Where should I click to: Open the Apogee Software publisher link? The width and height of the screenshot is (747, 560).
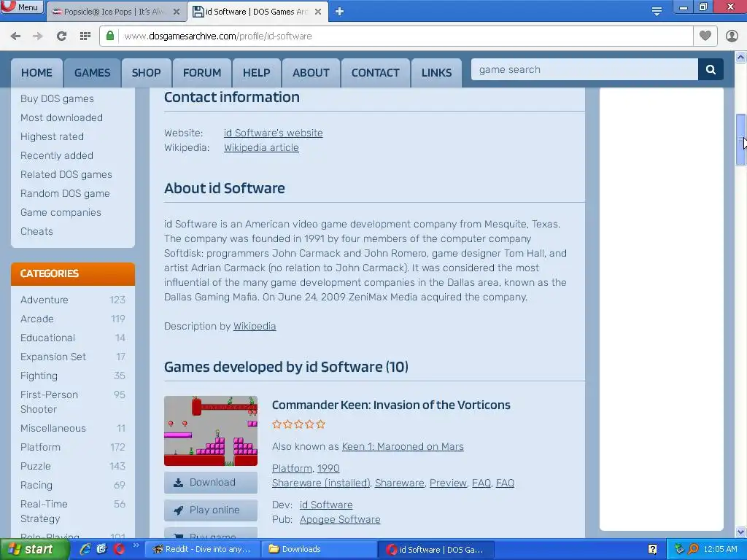[x=340, y=519]
